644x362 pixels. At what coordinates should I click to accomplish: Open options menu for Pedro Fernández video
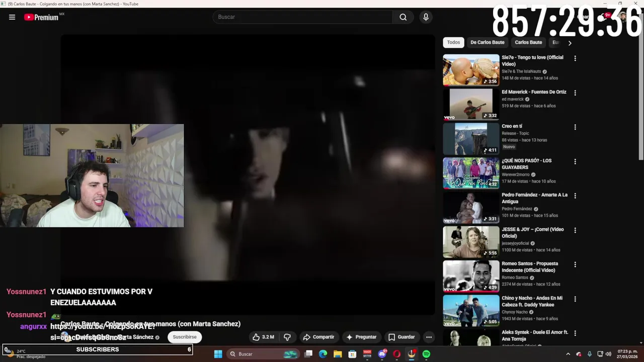coord(575,196)
